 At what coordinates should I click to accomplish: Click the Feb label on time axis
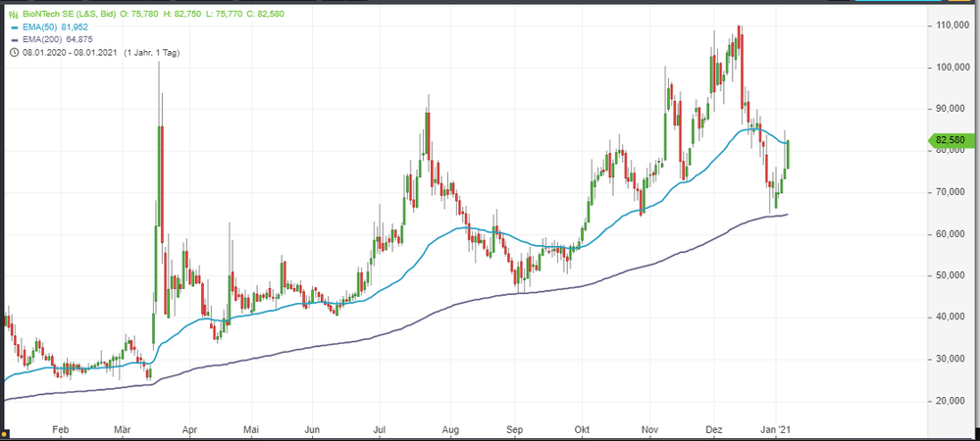(x=60, y=429)
